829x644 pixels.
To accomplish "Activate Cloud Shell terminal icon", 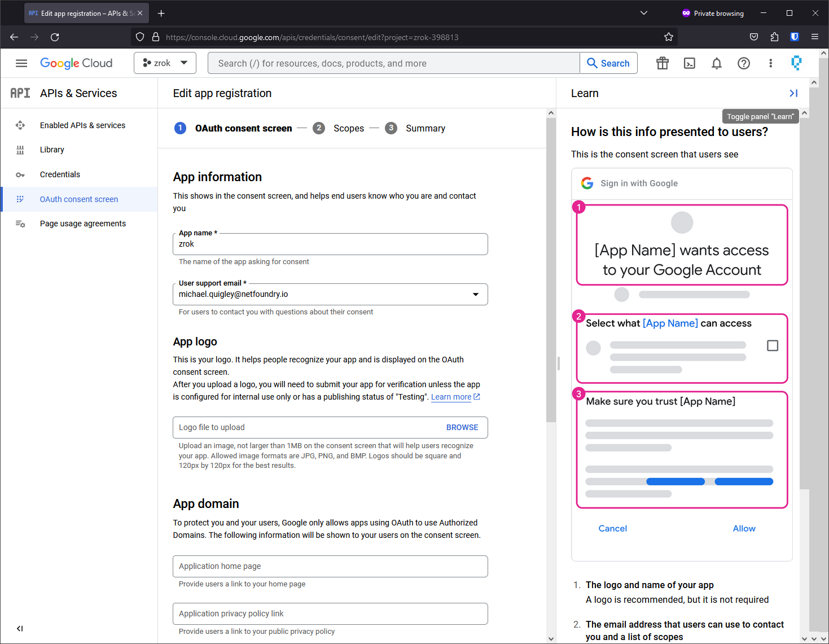I will [x=690, y=63].
